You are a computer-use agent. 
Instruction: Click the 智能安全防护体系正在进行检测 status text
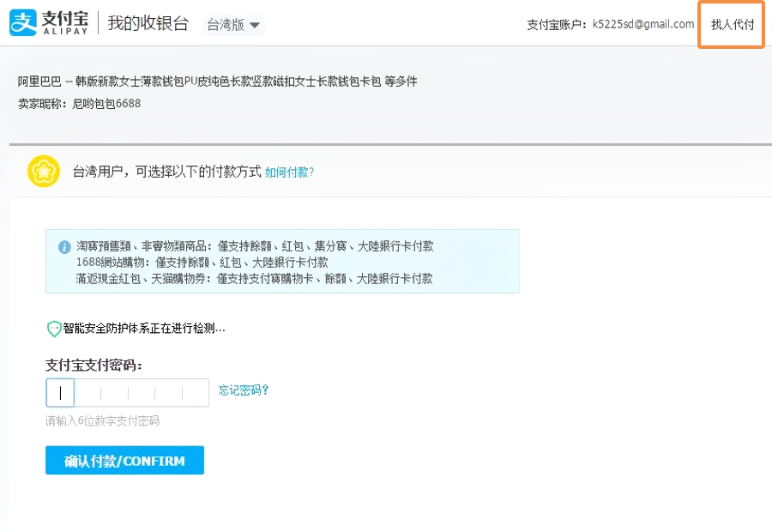(x=144, y=328)
